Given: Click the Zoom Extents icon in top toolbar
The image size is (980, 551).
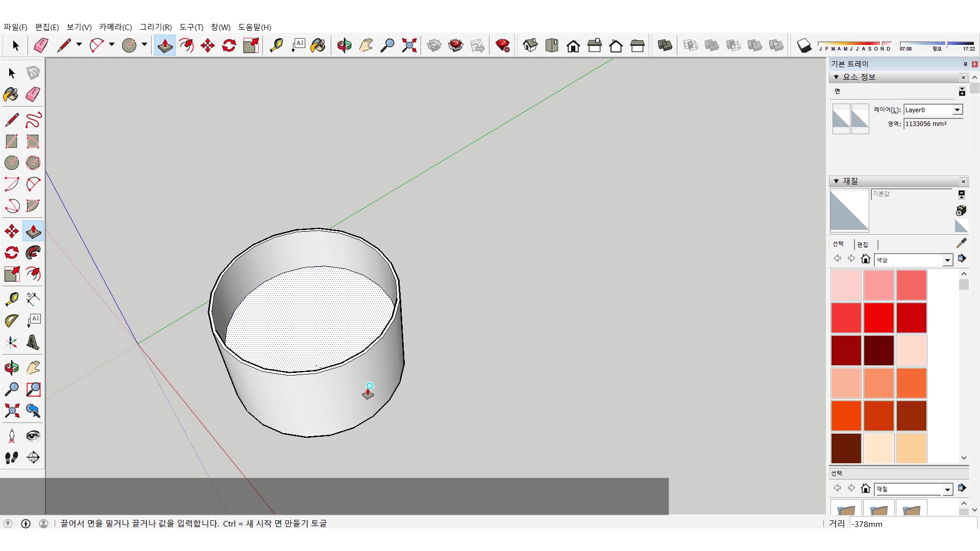Looking at the screenshot, I should (409, 45).
